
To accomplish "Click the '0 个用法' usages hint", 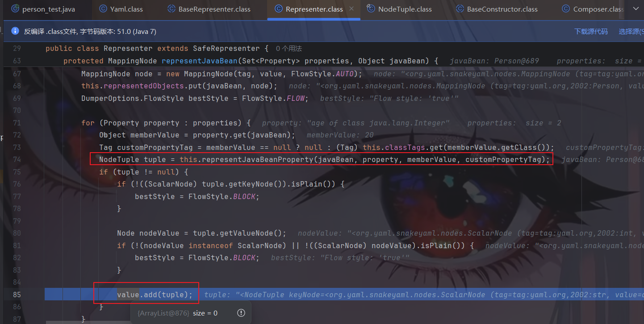I will (289, 48).
